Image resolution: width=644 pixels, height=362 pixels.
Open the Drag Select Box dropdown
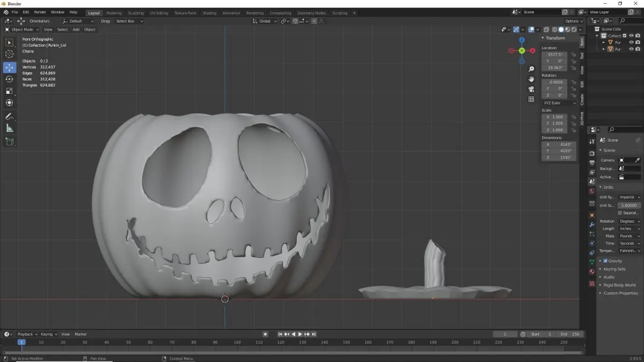(128, 21)
